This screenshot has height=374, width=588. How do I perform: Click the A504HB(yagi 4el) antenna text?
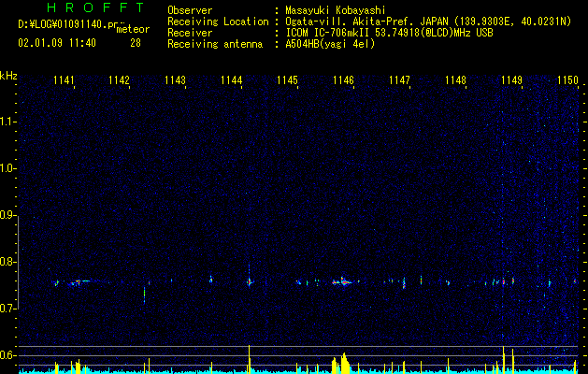tap(330, 44)
